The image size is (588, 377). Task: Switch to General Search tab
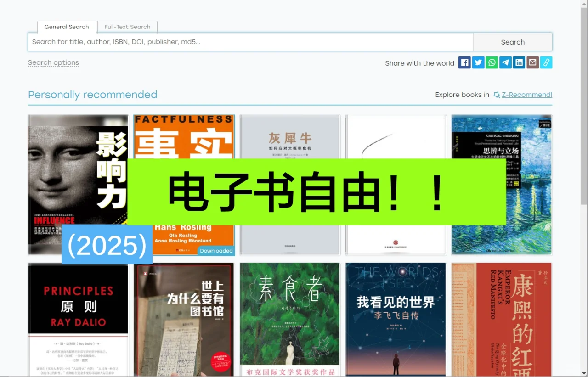pos(67,27)
